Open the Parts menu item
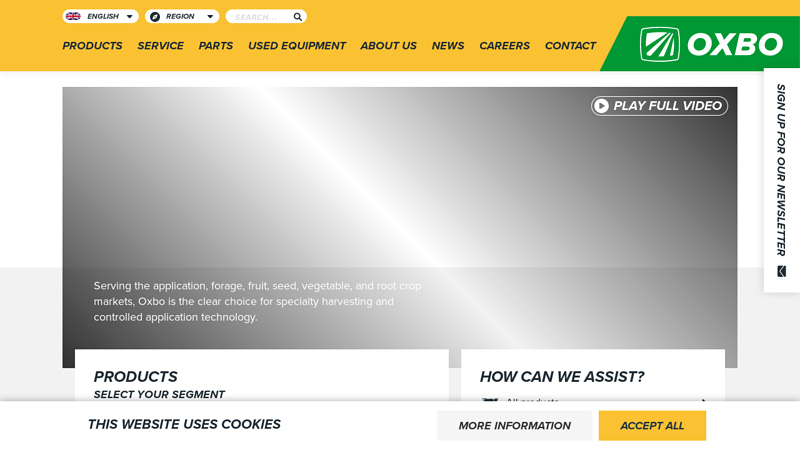This screenshot has width=800, height=450. tap(216, 46)
